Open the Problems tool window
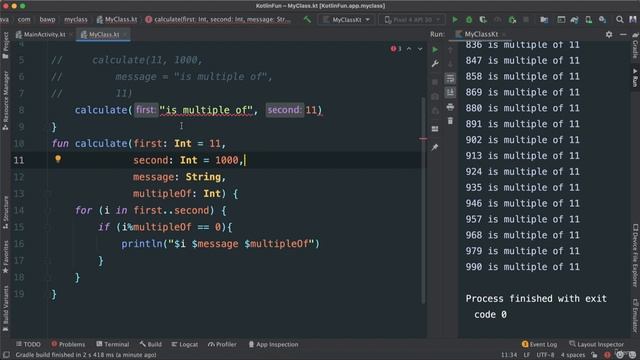This screenshot has width=640, height=360. [x=68, y=344]
